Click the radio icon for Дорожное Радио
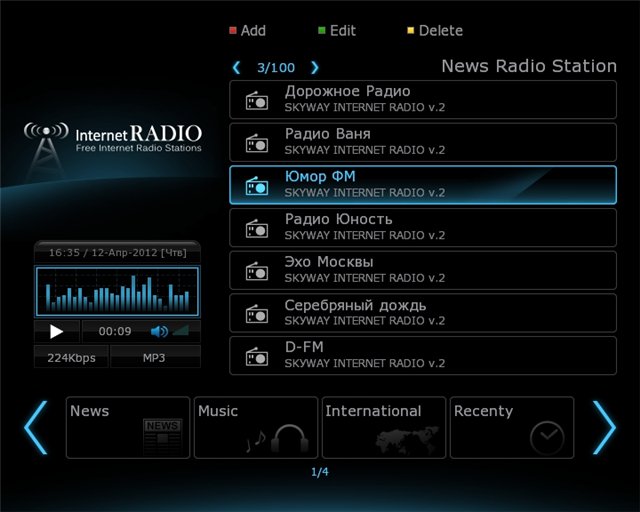This screenshot has height=512, width=640. tap(257, 100)
